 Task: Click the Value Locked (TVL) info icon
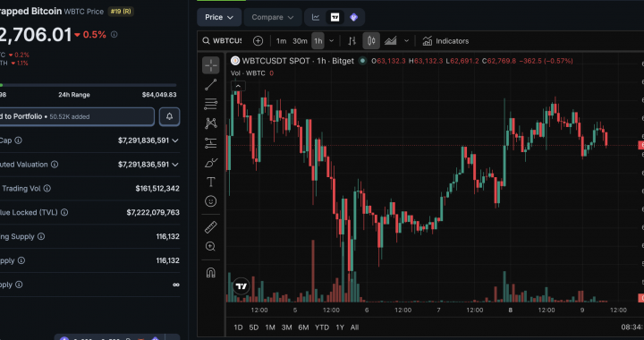click(x=64, y=213)
